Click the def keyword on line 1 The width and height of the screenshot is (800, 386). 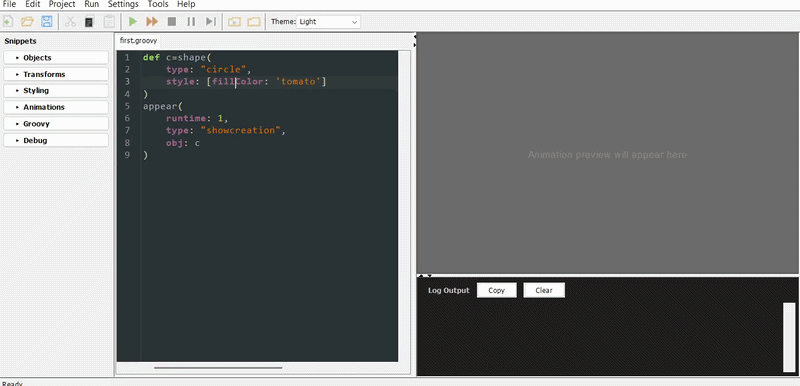(152, 57)
